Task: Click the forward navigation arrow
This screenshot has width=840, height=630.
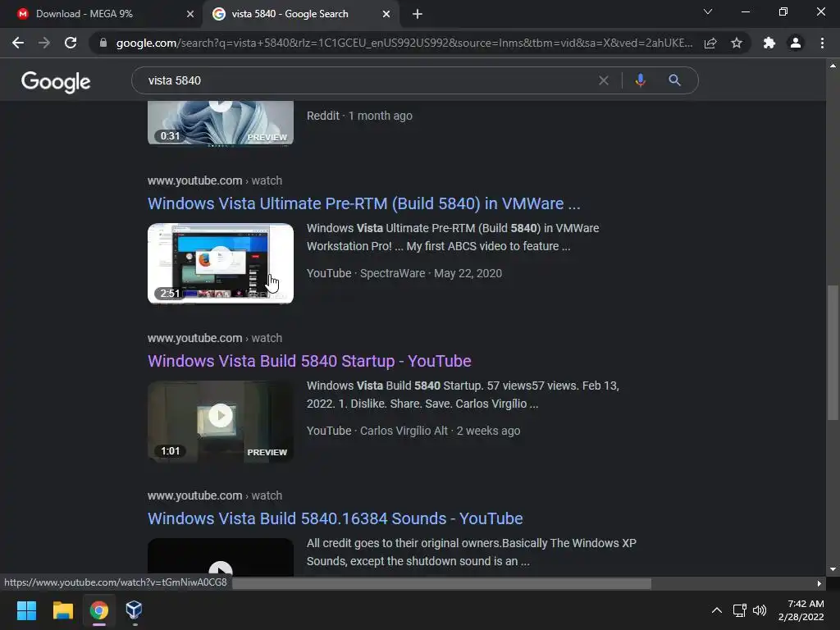Action: 44,43
